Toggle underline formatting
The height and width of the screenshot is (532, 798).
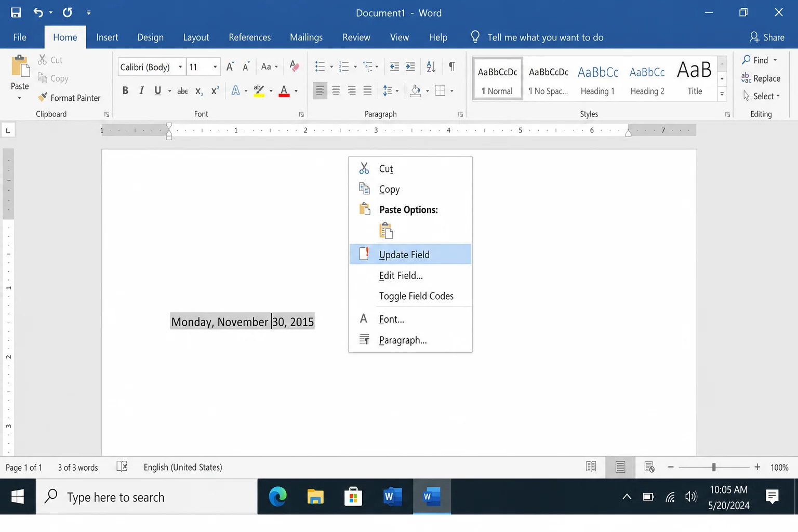(x=158, y=91)
